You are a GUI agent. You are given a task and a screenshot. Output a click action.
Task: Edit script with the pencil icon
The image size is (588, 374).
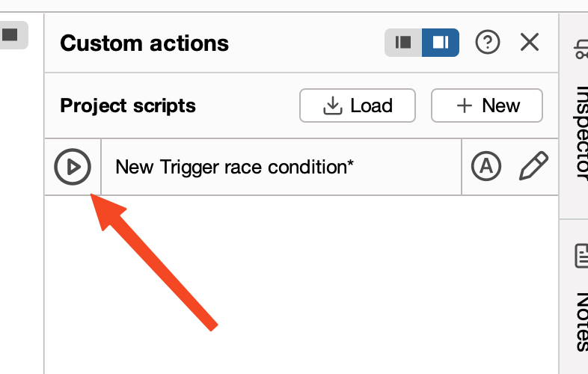533,166
